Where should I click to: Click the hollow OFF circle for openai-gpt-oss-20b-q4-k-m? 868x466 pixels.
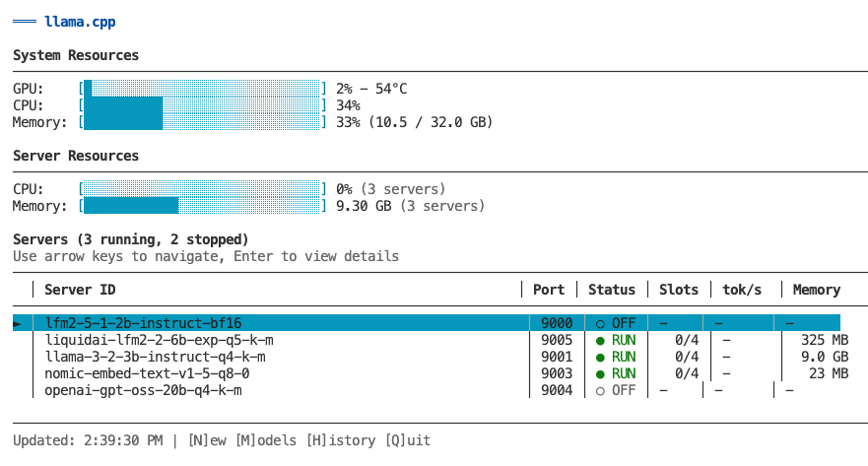pyautogui.click(x=600, y=390)
